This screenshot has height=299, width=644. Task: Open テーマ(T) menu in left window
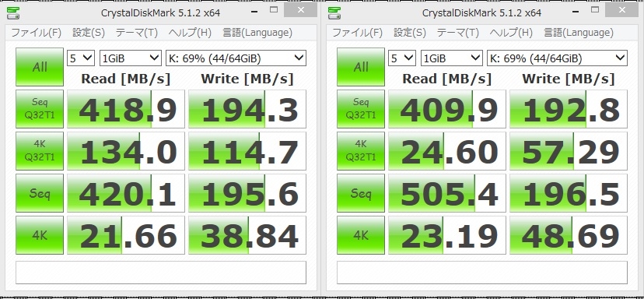click(136, 33)
